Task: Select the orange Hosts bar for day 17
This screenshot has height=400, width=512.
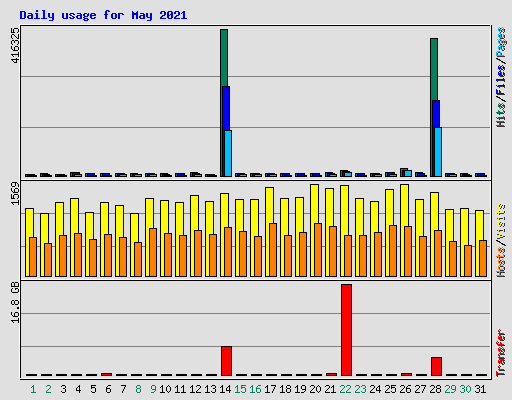Action: [273, 250]
